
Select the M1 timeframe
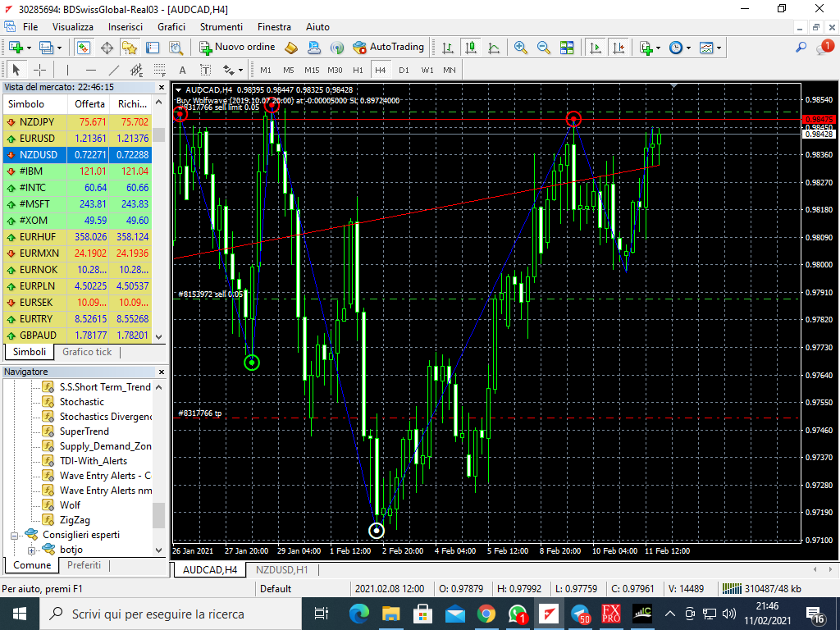coord(266,70)
